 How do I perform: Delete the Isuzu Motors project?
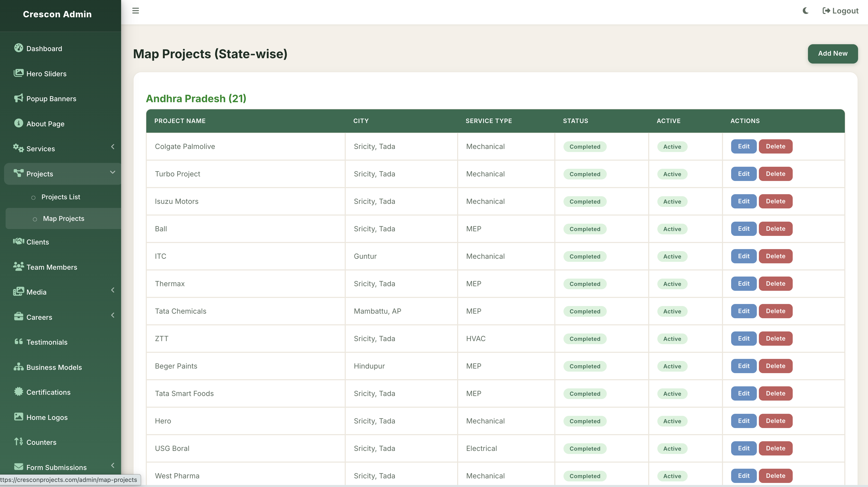[x=775, y=201]
